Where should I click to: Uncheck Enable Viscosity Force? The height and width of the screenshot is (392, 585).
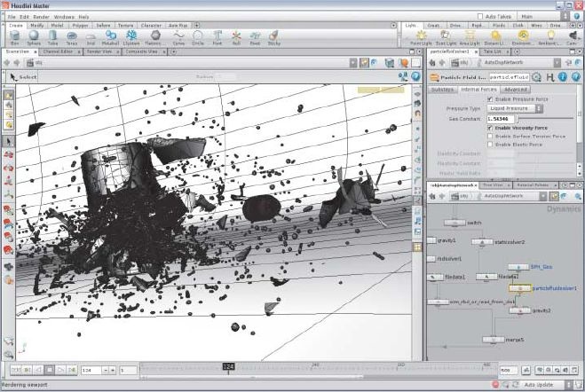tap(491, 128)
